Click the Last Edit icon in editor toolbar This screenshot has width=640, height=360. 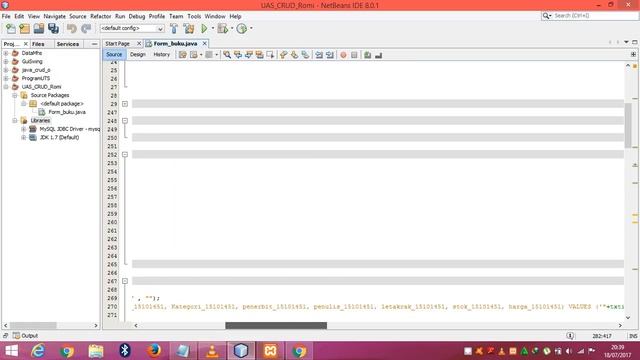pyautogui.click(x=182, y=55)
